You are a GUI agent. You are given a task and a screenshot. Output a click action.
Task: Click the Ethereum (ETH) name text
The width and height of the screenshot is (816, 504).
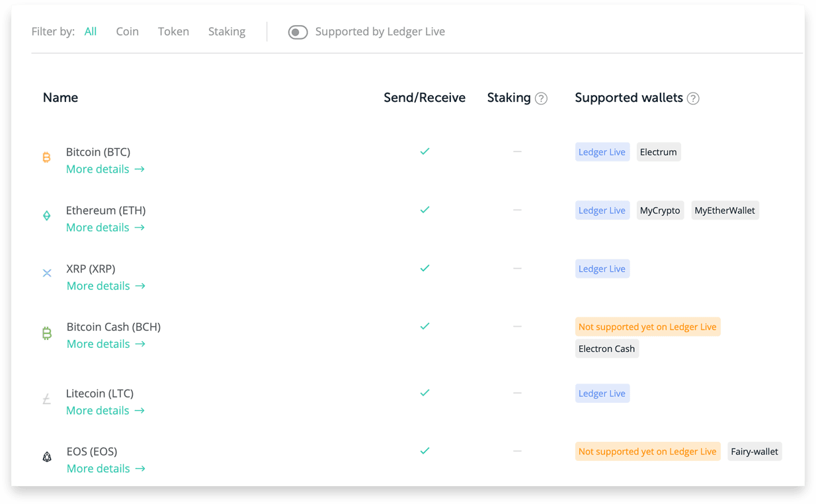106,210
